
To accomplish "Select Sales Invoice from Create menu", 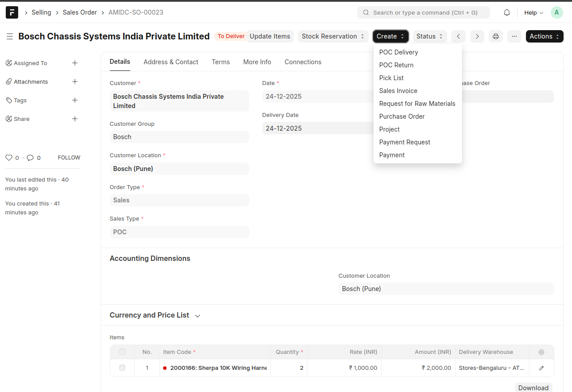I will coord(398,91).
